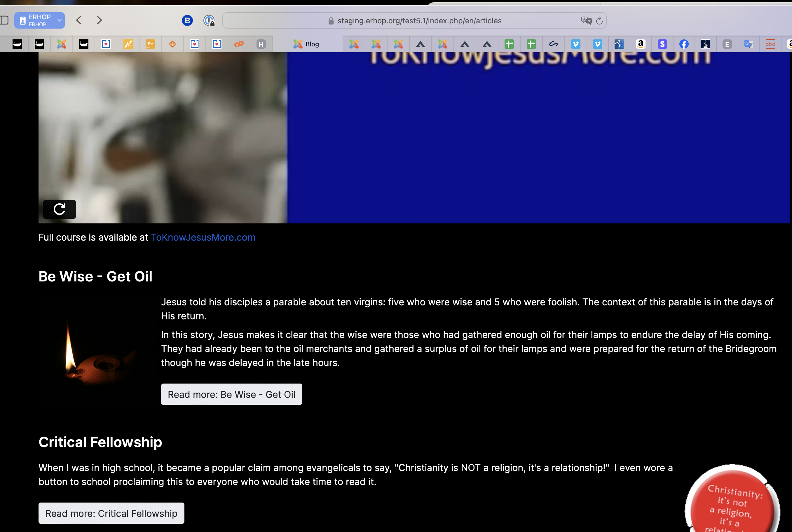Click the URL address field
The width and height of the screenshot is (792, 532).
tap(419, 21)
